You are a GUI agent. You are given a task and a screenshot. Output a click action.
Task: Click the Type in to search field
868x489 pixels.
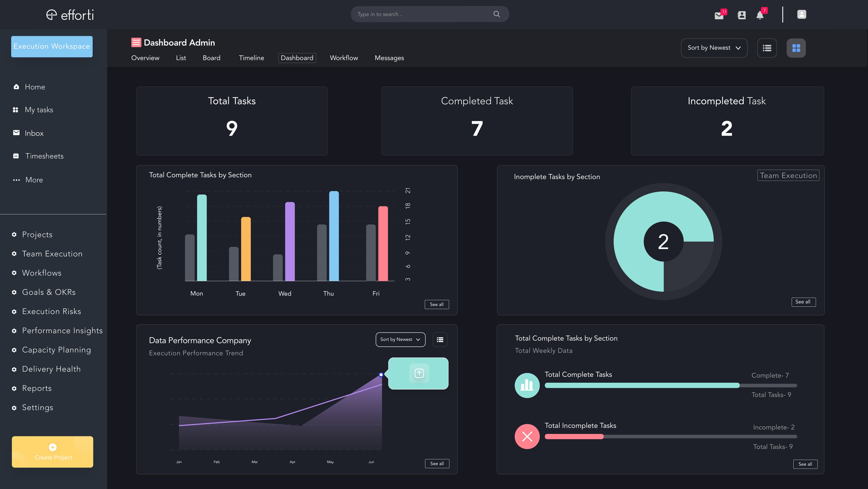coord(421,14)
